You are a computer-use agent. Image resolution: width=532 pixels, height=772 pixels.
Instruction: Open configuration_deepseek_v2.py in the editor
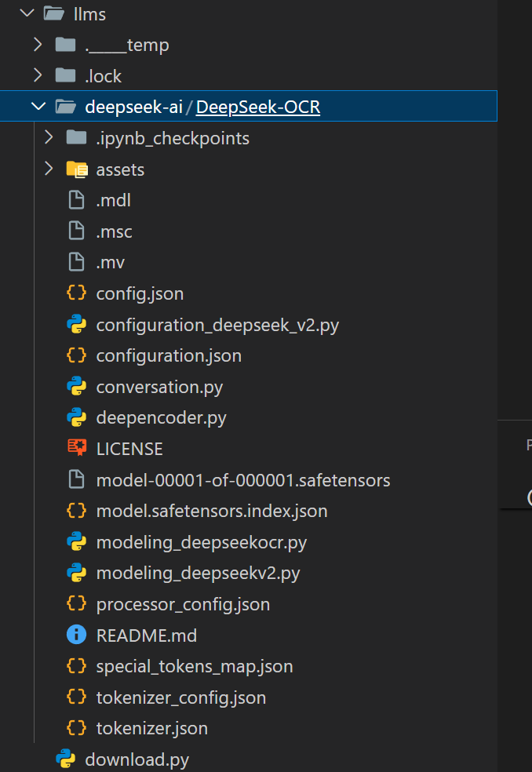pos(217,325)
